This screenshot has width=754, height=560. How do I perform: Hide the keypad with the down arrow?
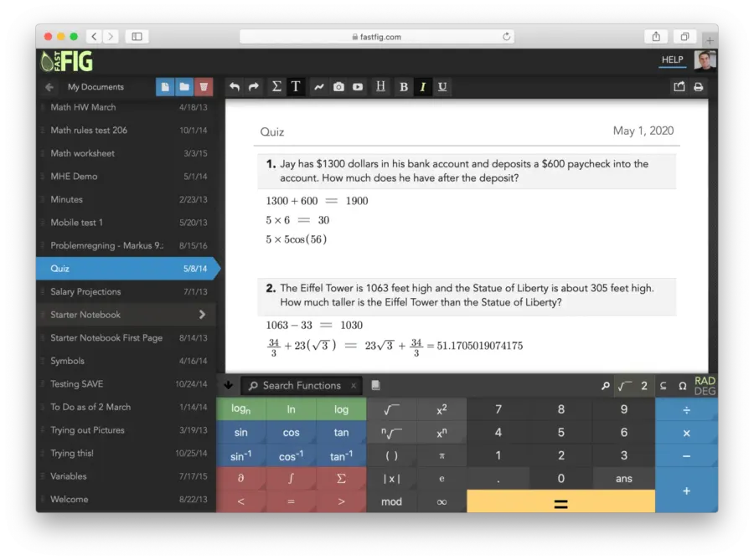click(x=229, y=385)
